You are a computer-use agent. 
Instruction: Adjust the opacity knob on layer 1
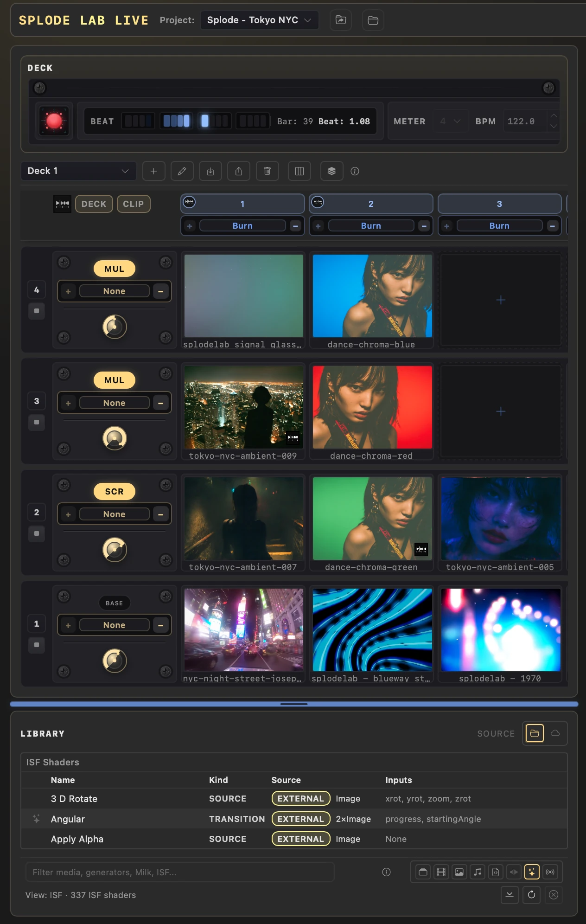pos(115,661)
